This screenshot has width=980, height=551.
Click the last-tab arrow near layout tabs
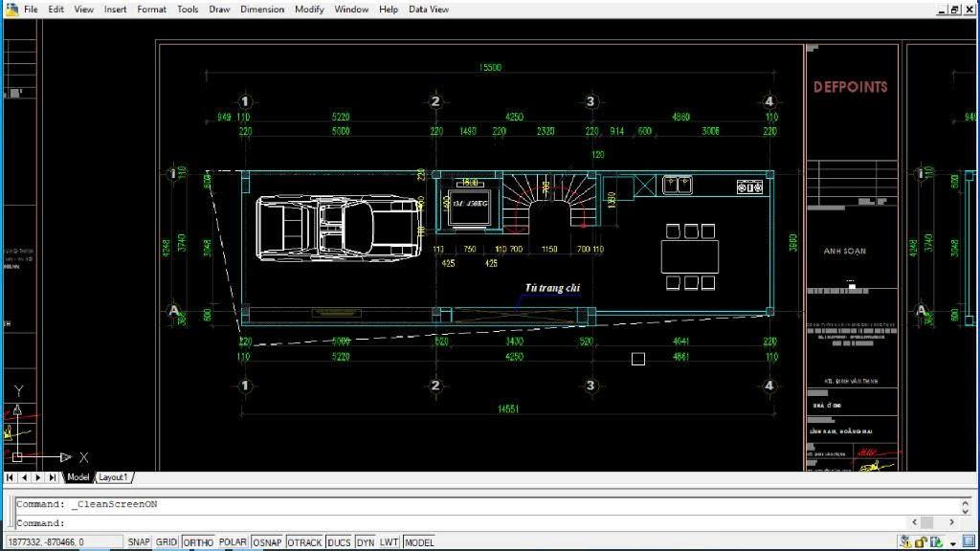point(50,476)
